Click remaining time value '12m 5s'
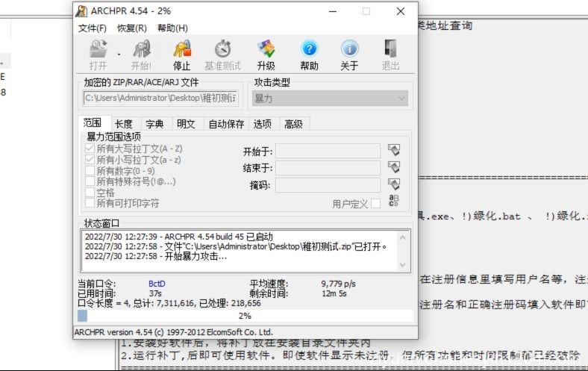This screenshot has width=588, height=371. click(x=334, y=293)
